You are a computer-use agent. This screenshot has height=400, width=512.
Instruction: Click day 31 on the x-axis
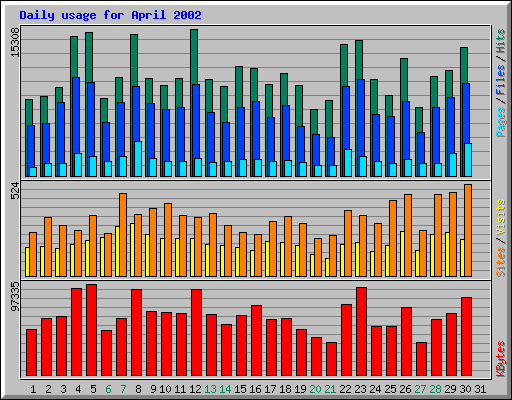[x=480, y=389]
